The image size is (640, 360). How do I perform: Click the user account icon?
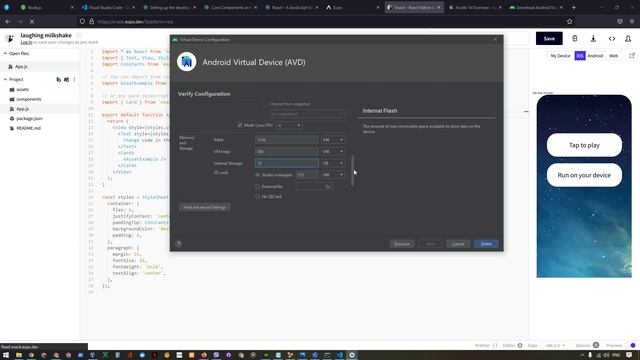click(x=628, y=39)
